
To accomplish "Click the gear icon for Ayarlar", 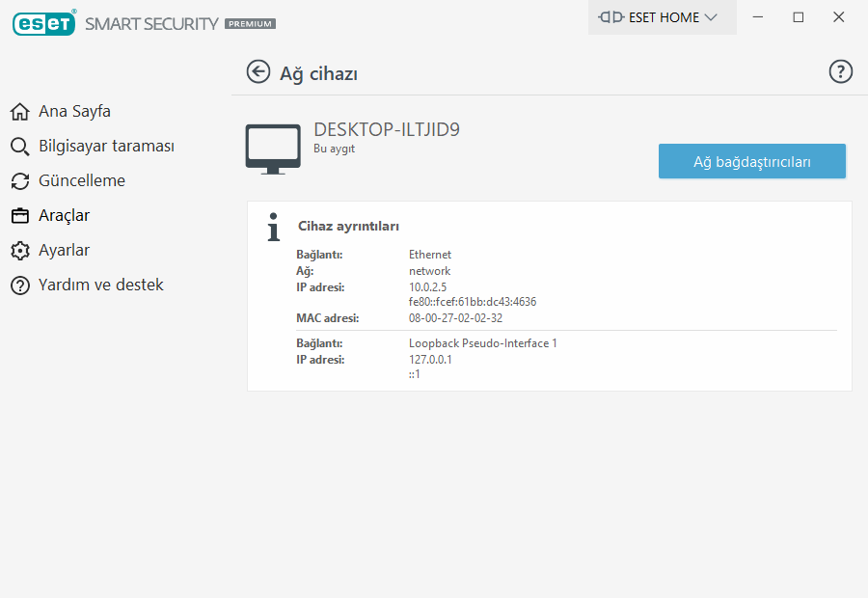I will click(x=19, y=251).
